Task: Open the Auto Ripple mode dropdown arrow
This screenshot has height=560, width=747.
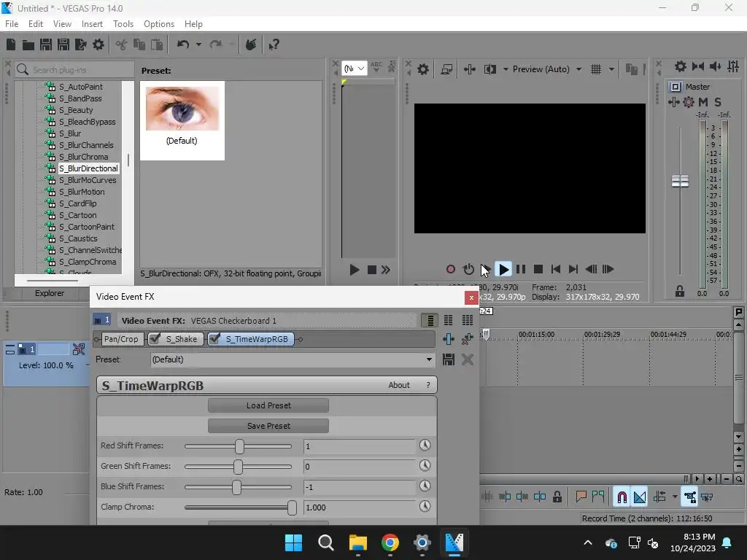Action: [675, 497]
